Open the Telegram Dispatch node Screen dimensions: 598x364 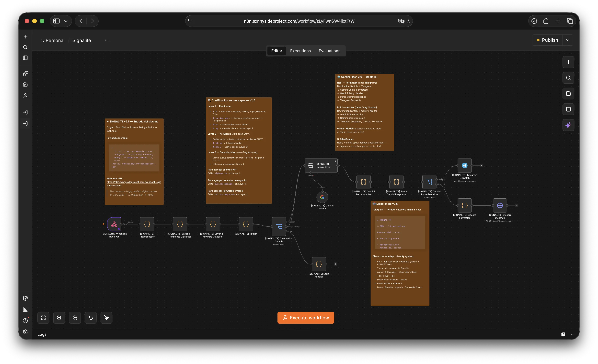coord(465,165)
